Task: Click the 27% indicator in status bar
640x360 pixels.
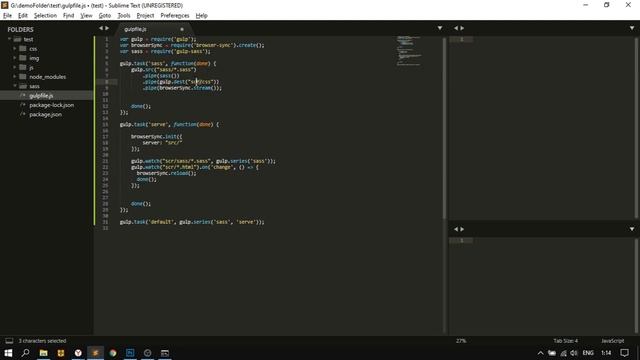Action: point(461,341)
